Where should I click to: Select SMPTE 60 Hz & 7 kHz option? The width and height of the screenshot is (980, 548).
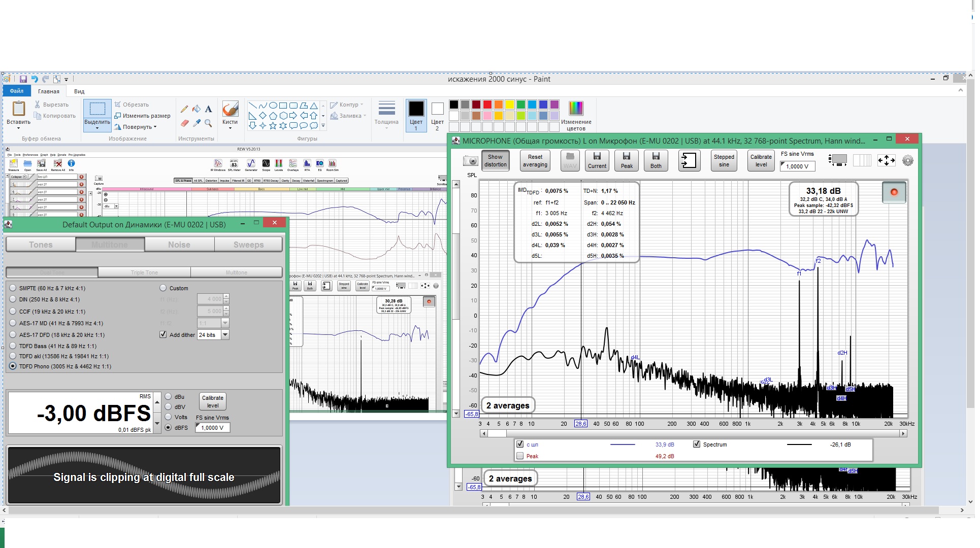13,288
